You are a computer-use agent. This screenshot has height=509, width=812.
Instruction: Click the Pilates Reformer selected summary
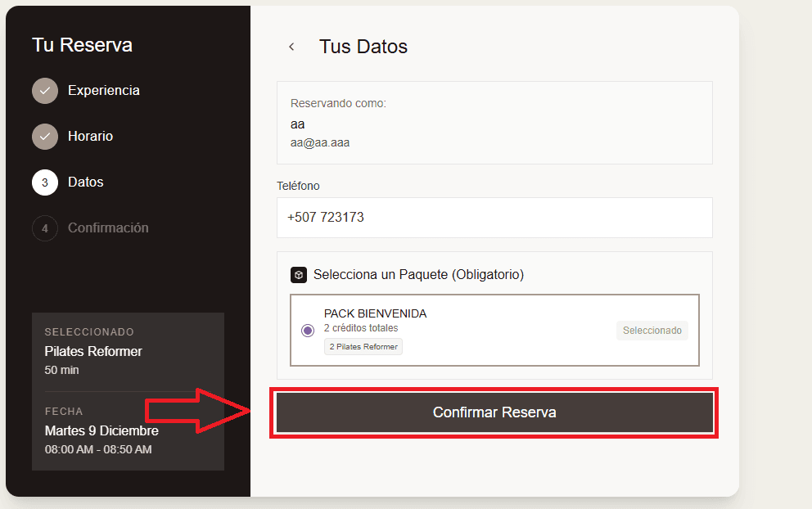[x=93, y=352]
